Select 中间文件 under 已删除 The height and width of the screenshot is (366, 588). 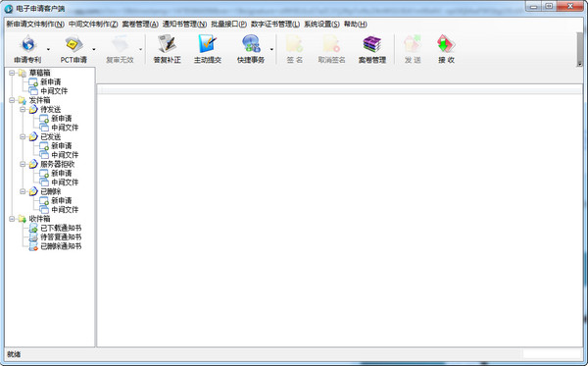(65, 209)
